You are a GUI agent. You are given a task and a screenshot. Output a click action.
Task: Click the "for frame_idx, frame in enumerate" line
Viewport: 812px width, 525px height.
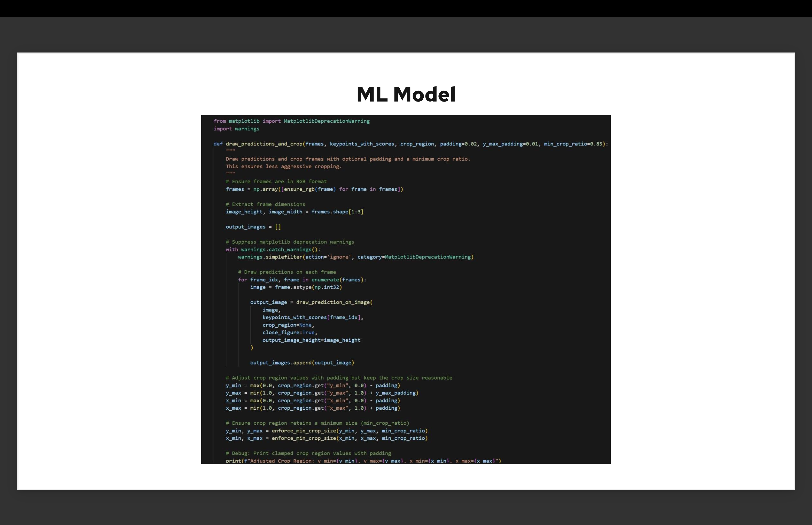(302, 280)
